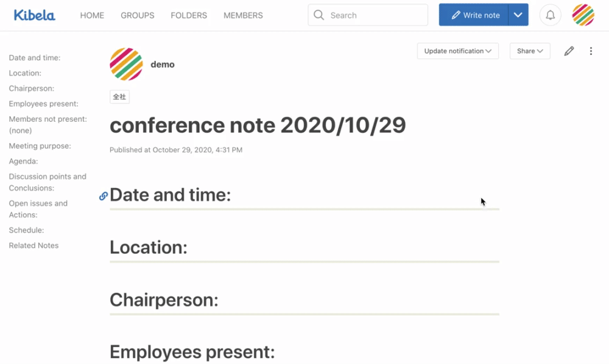Jump to Agenda in the outline
The image size is (609, 364).
[x=23, y=161]
